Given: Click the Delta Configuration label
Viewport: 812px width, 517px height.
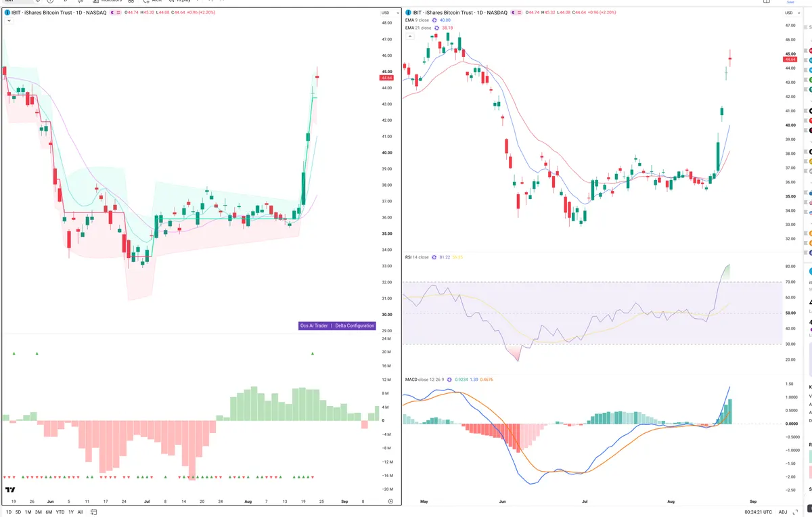Looking at the screenshot, I should pyautogui.click(x=355, y=325).
